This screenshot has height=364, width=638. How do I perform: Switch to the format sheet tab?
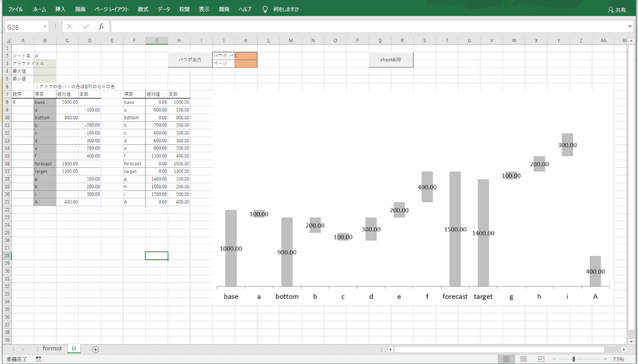point(52,349)
